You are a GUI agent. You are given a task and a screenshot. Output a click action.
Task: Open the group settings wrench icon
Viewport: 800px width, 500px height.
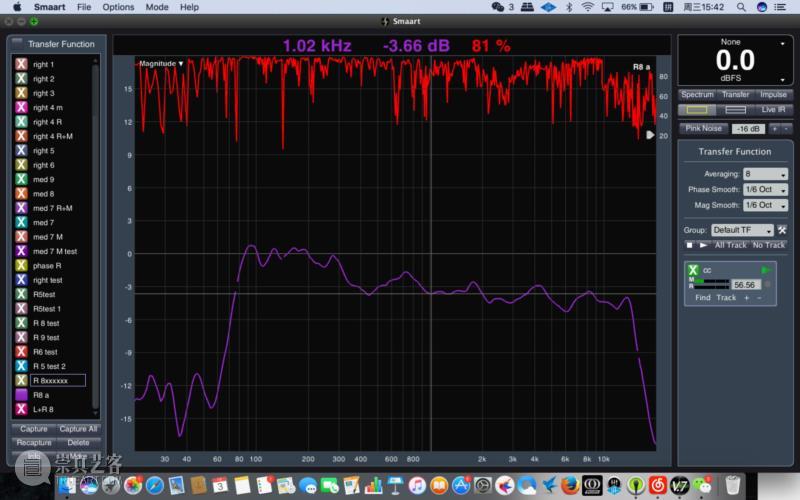[782, 230]
